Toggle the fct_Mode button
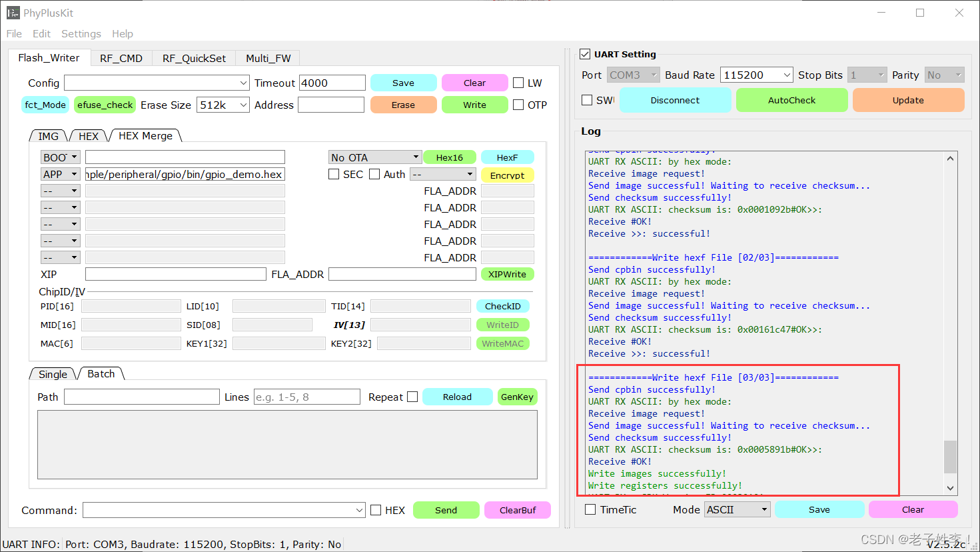980x552 pixels. point(45,105)
